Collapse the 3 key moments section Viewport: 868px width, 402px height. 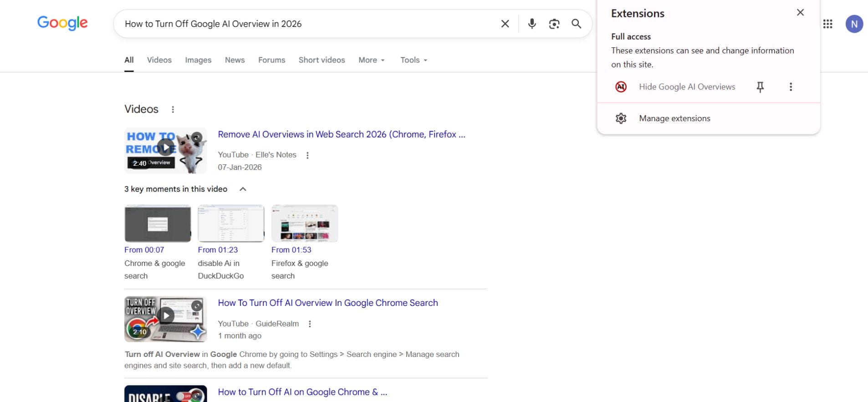pos(243,189)
